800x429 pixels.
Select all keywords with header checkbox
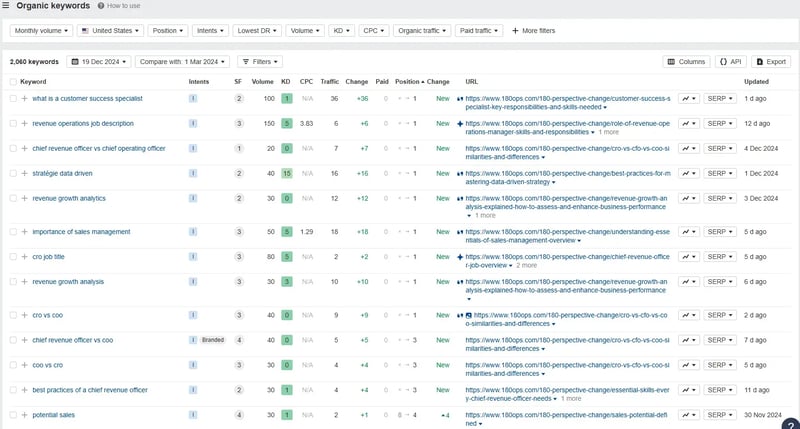tap(13, 82)
